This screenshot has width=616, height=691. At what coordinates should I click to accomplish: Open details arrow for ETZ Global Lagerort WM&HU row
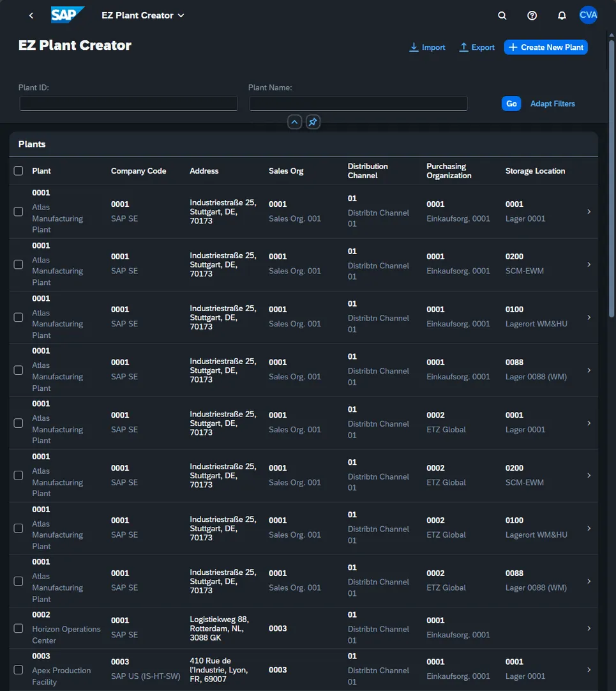589,528
